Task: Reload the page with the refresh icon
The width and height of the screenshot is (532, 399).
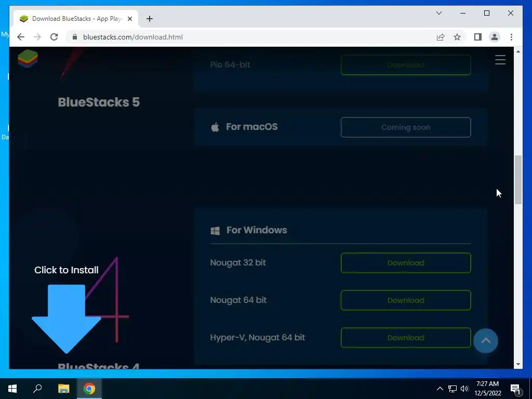Action: coord(54,37)
